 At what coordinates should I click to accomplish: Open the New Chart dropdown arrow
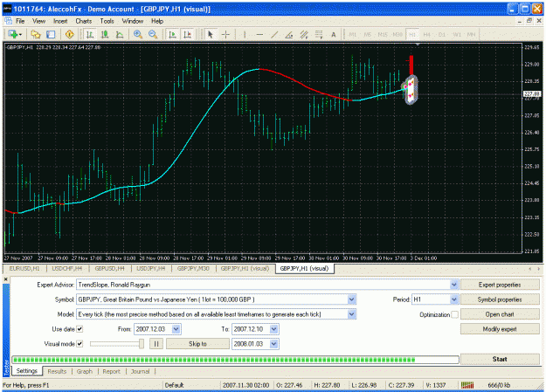pos(21,34)
